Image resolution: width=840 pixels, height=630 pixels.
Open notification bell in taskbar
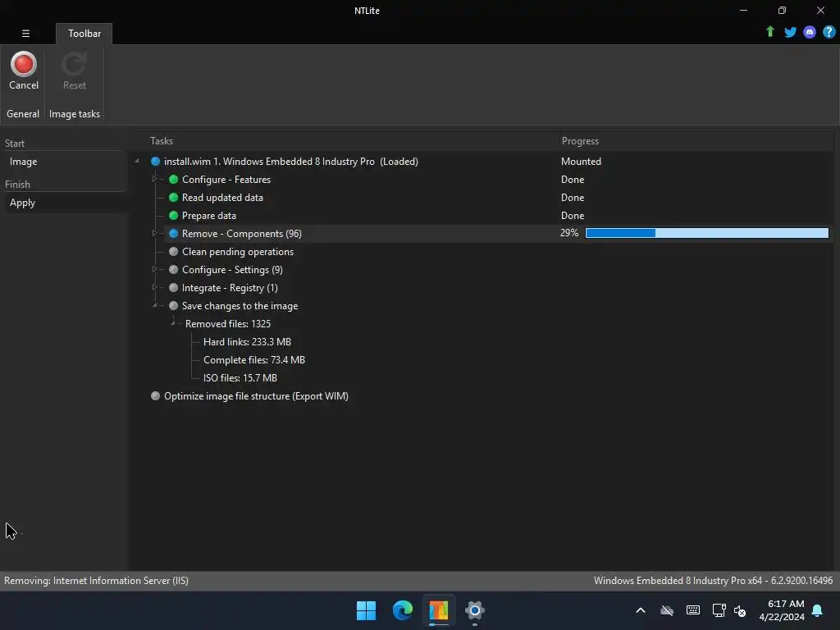point(817,610)
